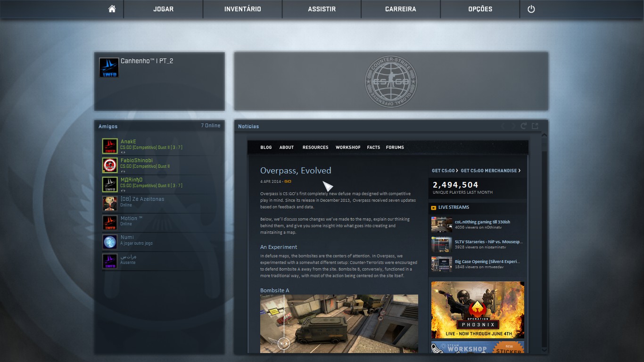Click the small game icon under FabioShinobi's status
This screenshot has width=644, height=362.
pyautogui.click(x=123, y=172)
